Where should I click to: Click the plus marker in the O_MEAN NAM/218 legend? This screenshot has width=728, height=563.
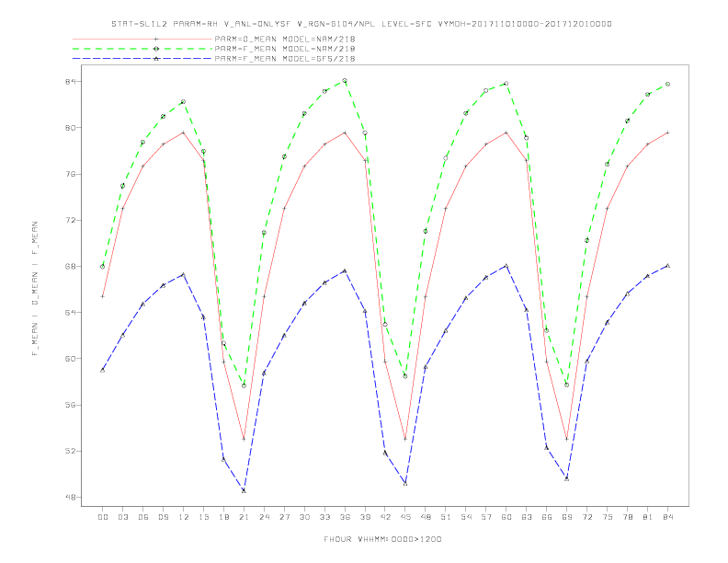tap(156, 39)
